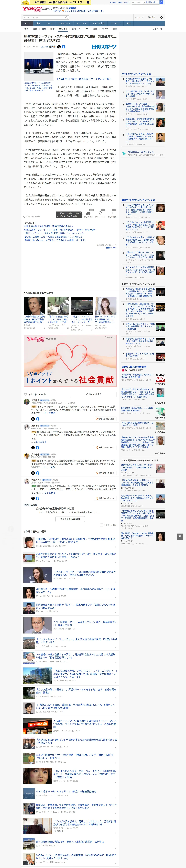Share 増沢隆太's comment on X
Viewport: 186px width, 868px height.
33,419
